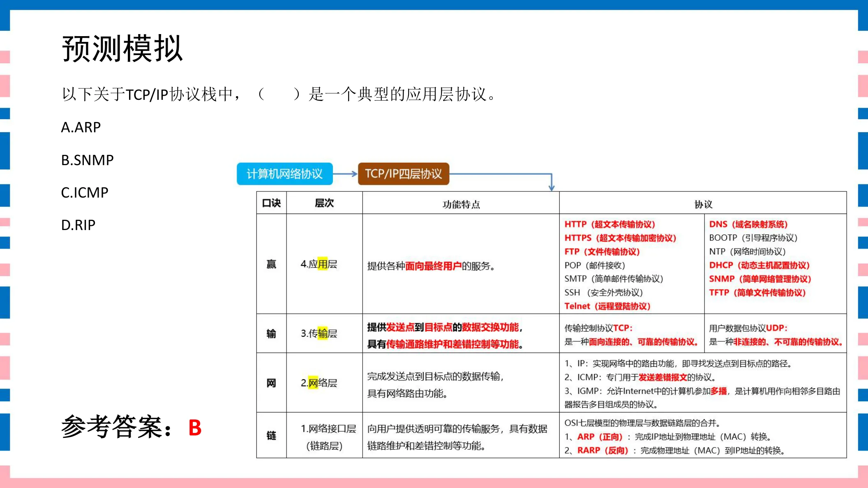Screen dimensions: 868x488
Task: Click HTTP (超文本传输协议) entry
Action: pos(609,224)
